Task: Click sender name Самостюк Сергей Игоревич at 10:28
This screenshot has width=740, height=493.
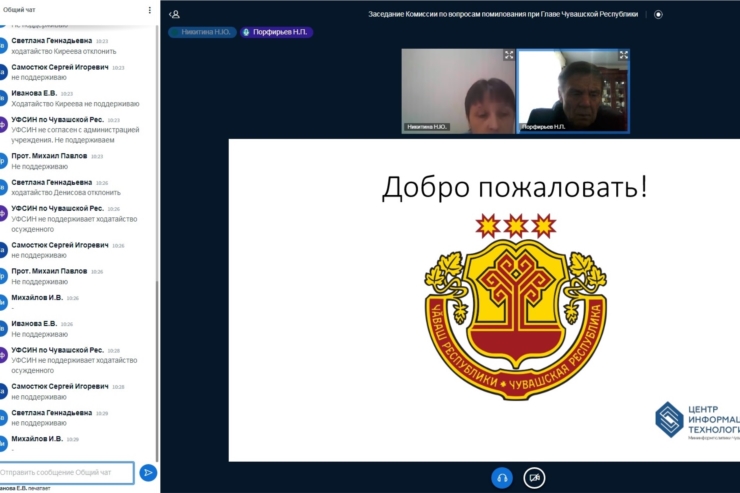Action: point(60,386)
